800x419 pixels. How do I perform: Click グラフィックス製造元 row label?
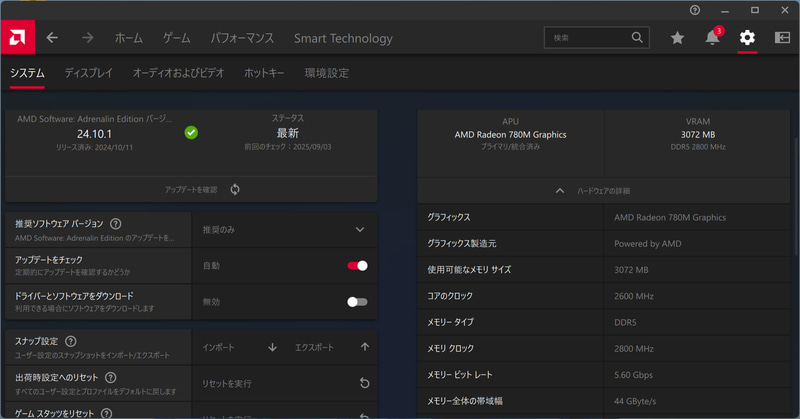[x=462, y=243]
